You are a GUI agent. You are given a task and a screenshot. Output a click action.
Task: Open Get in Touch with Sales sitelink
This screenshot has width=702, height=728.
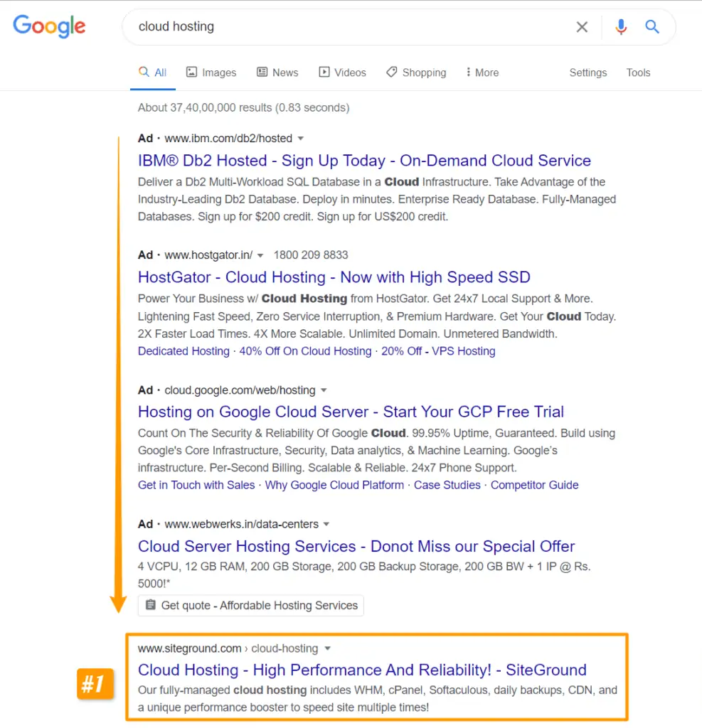coord(196,485)
